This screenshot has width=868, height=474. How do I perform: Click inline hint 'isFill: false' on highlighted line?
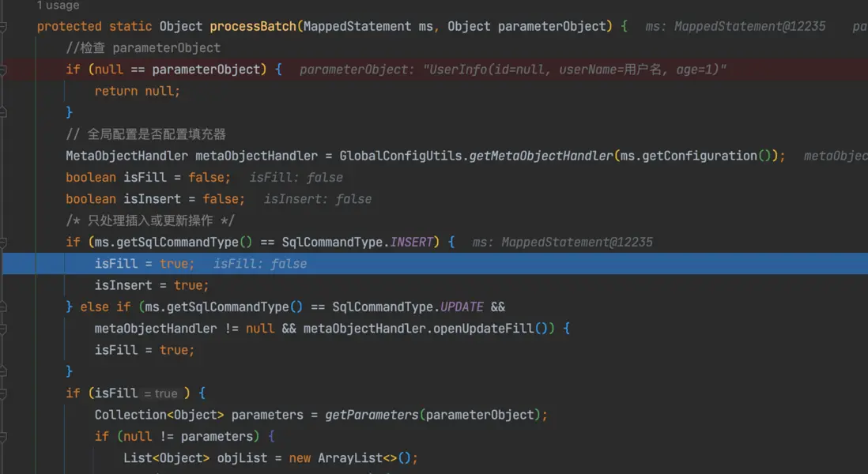pyautogui.click(x=260, y=264)
